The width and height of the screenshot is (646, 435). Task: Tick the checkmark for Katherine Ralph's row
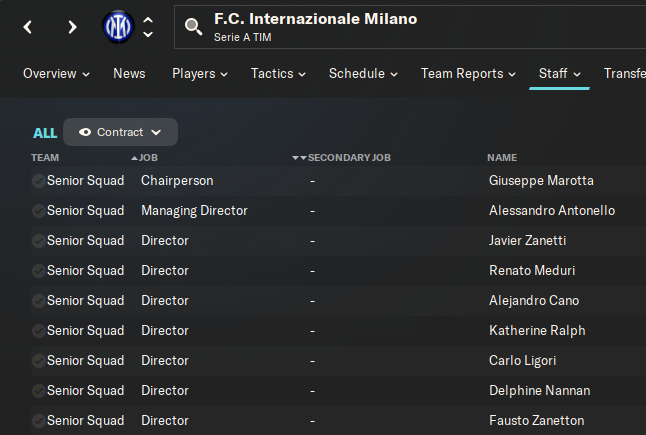pyautogui.click(x=38, y=331)
